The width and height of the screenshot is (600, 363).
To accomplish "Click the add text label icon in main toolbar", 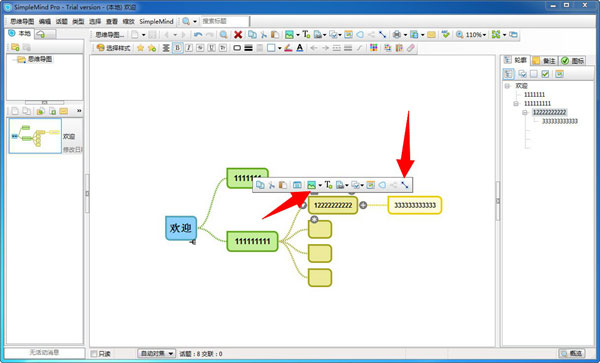I will 306,35.
